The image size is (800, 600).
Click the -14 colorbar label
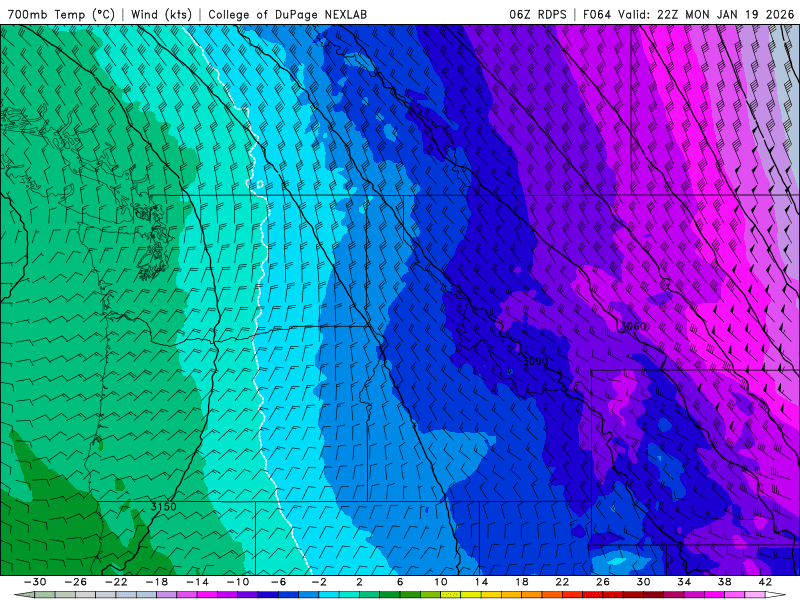coord(197,582)
